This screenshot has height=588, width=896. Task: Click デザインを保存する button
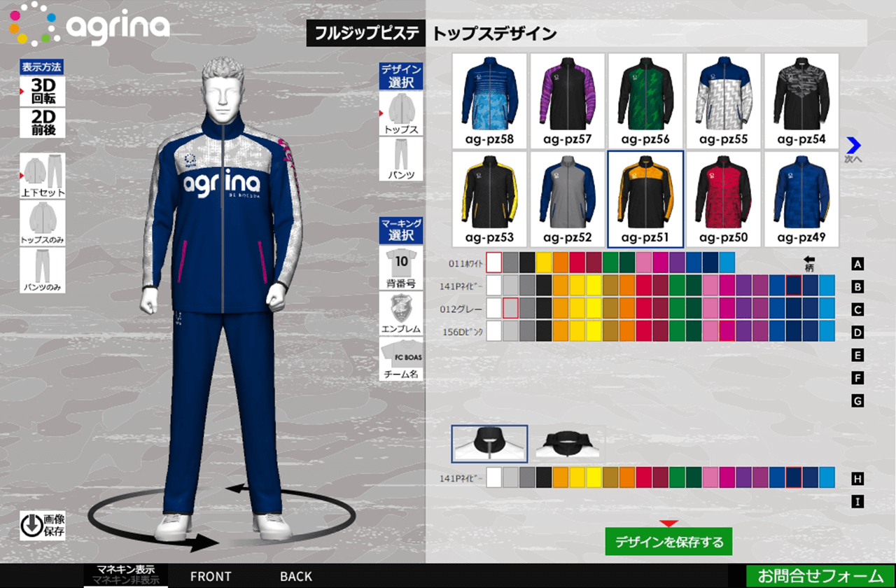click(x=668, y=542)
